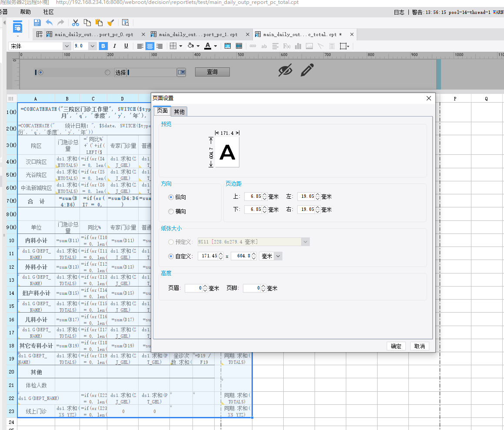
Task: Click the align left icon
Action: point(140,46)
